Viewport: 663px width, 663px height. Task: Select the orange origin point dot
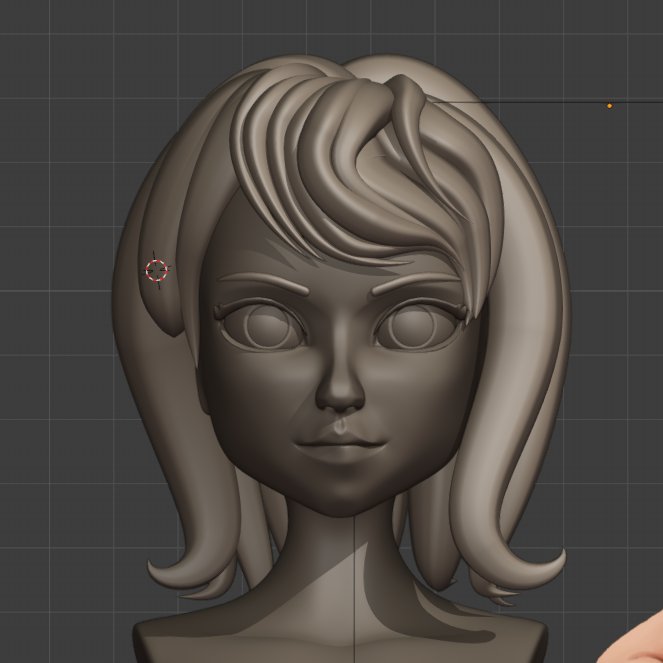[609, 106]
